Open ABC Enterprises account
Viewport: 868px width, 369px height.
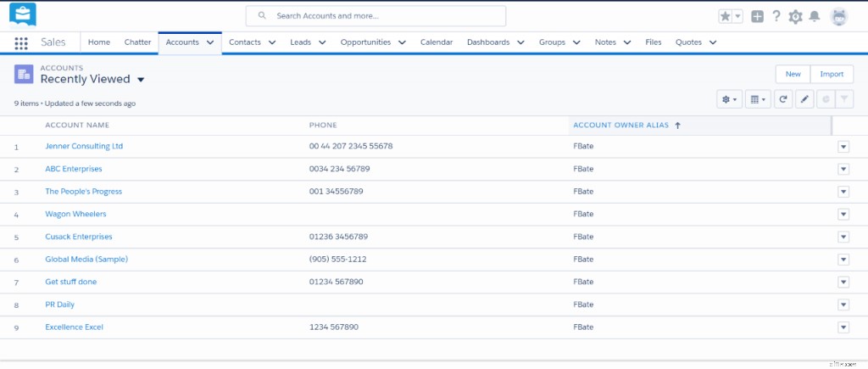[74, 169]
